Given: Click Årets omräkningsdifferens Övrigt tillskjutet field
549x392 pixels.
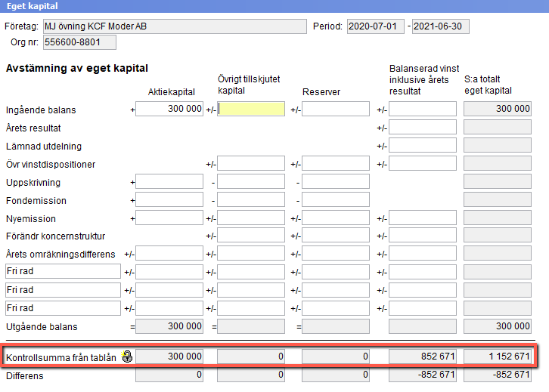Looking at the screenshot, I should [x=251, y=254].
